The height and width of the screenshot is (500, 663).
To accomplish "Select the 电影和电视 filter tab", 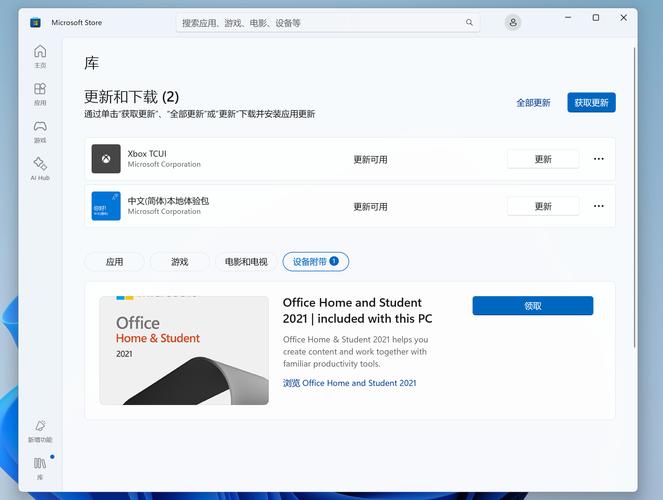I will click(x=246, y=262).
